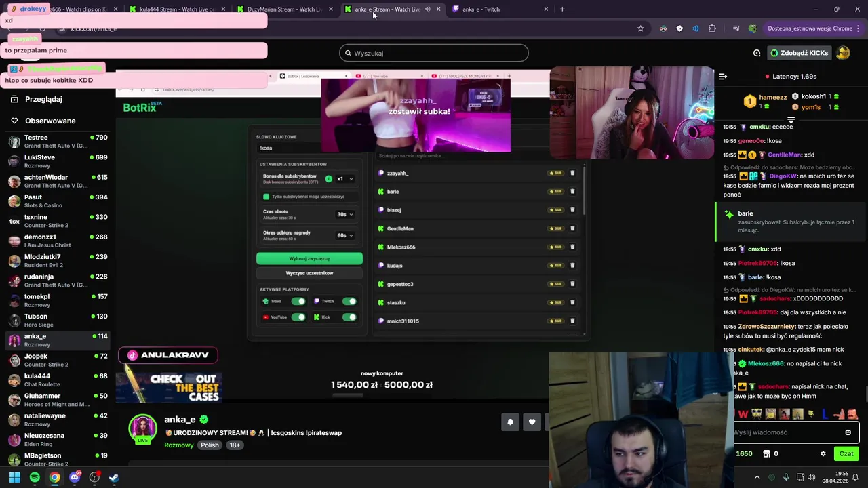Collapse chat with arrow-lines icon
Screen dimensions: 868x488
(x=723, y=77)
